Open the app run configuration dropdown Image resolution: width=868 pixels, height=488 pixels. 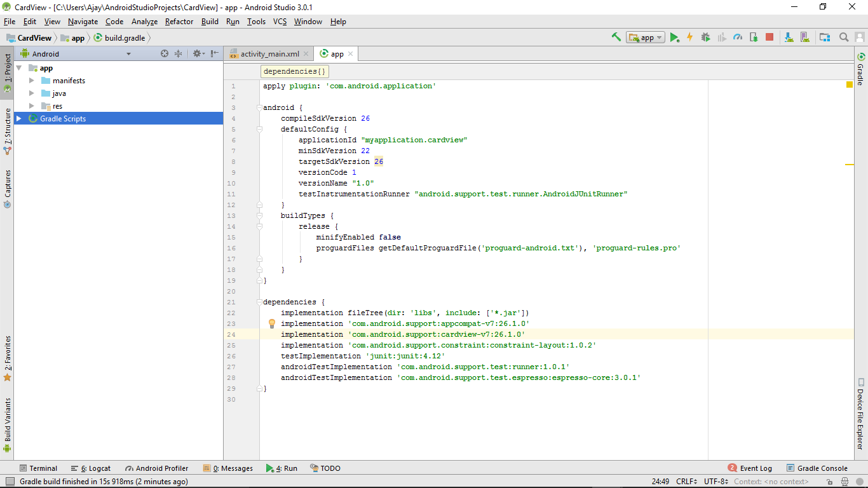(645, 37)
